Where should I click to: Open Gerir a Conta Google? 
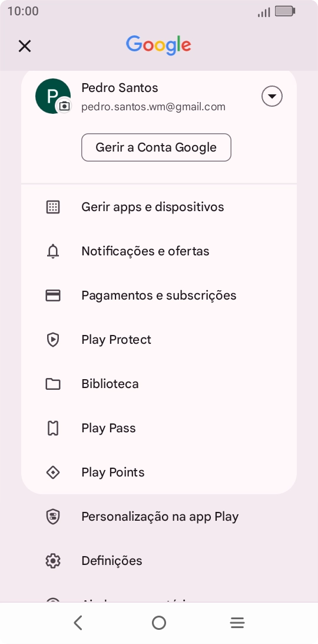[x=156, y=147]
